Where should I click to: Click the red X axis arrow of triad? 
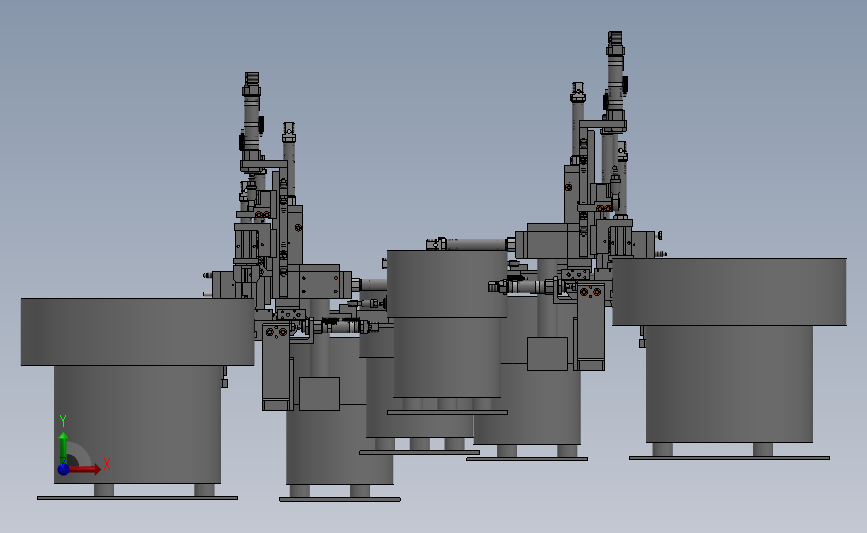tap(85, 469)
